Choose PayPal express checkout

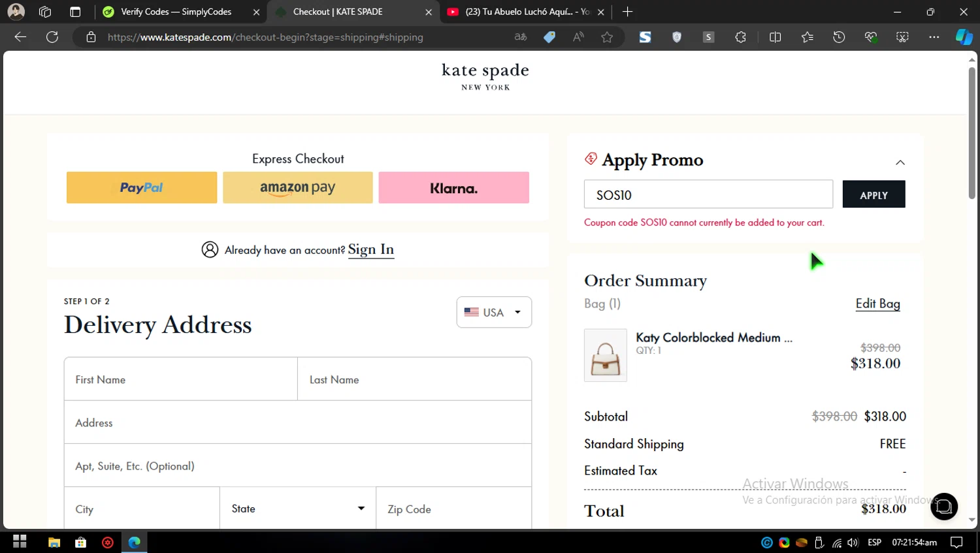(x=142, y=187)
